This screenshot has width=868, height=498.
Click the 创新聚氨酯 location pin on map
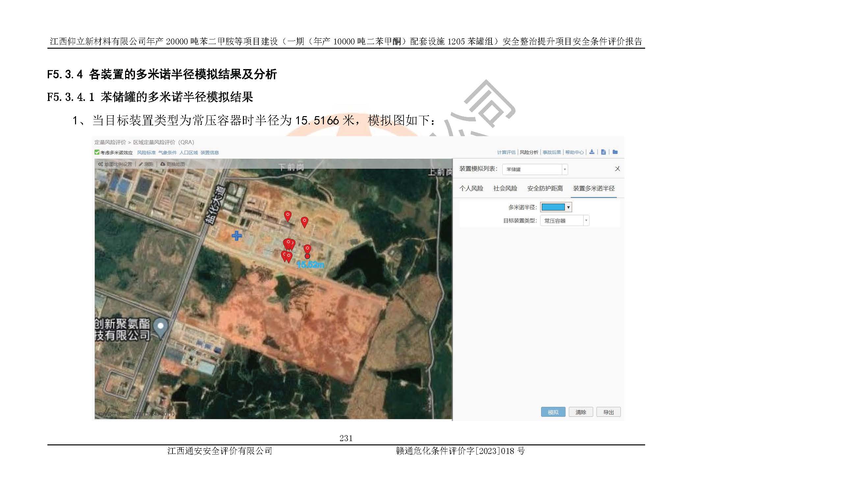coord(160,327)
